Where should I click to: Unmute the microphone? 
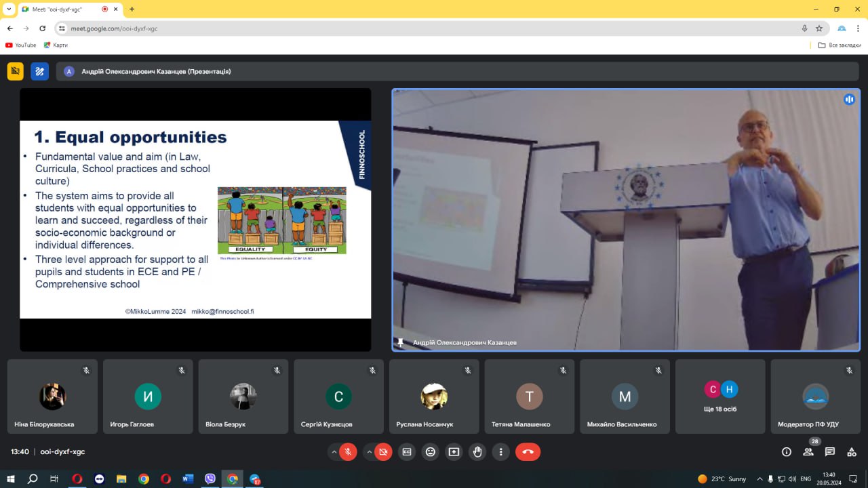coord(348,451)
